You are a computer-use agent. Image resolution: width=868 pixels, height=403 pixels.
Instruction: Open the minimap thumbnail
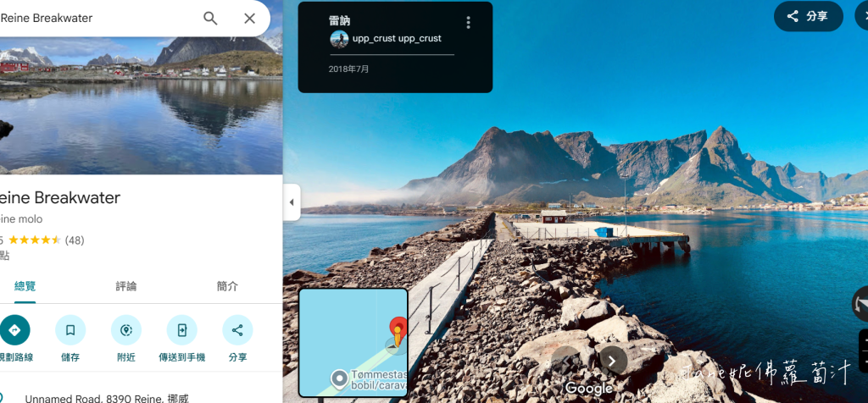pyautogui.click(x=353, y=342)
